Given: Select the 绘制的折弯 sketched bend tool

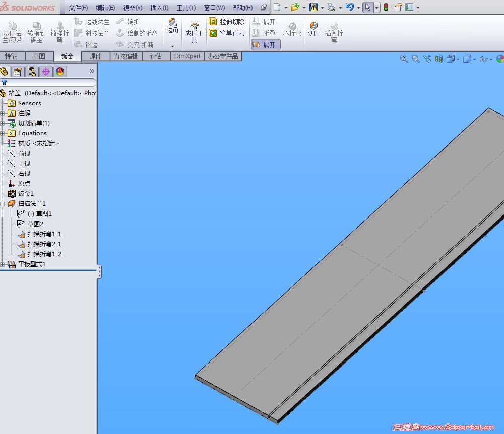Looking at the screenshot, I should tap(137, 33).
